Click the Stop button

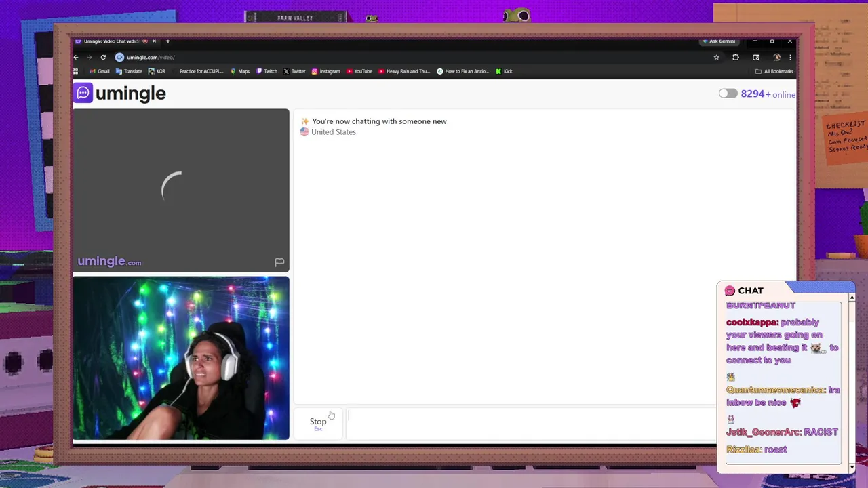[x=318, y=423]
